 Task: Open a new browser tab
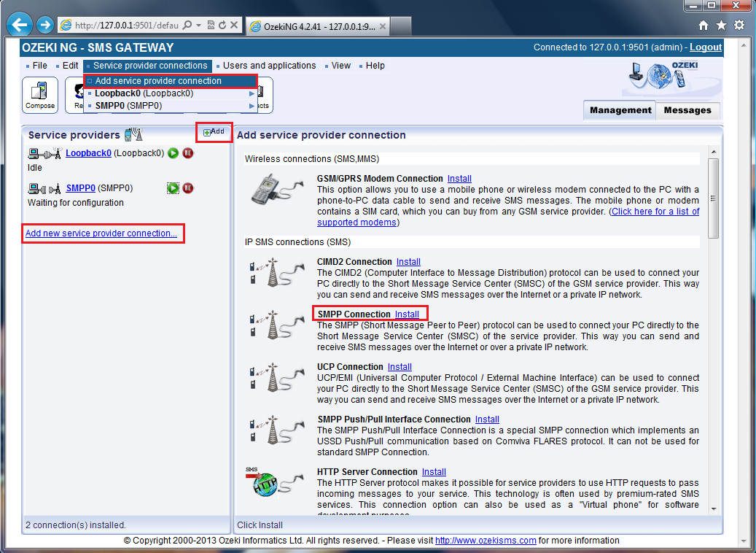tap(401, 26)
